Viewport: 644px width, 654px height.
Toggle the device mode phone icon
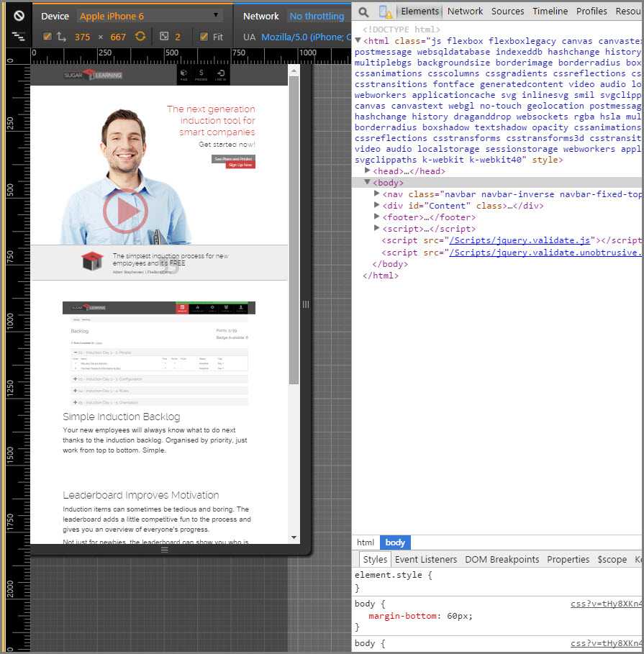[386, 12]
